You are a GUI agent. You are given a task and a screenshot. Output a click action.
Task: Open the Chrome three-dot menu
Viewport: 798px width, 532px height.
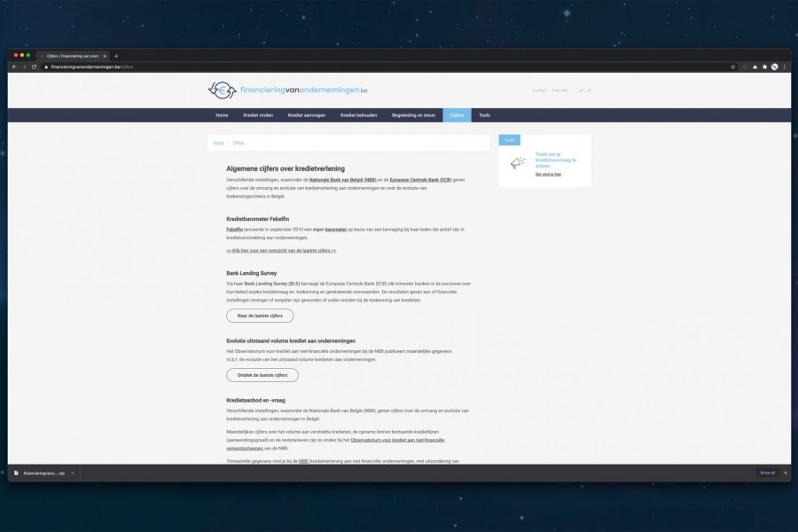[x=785, y=66]
